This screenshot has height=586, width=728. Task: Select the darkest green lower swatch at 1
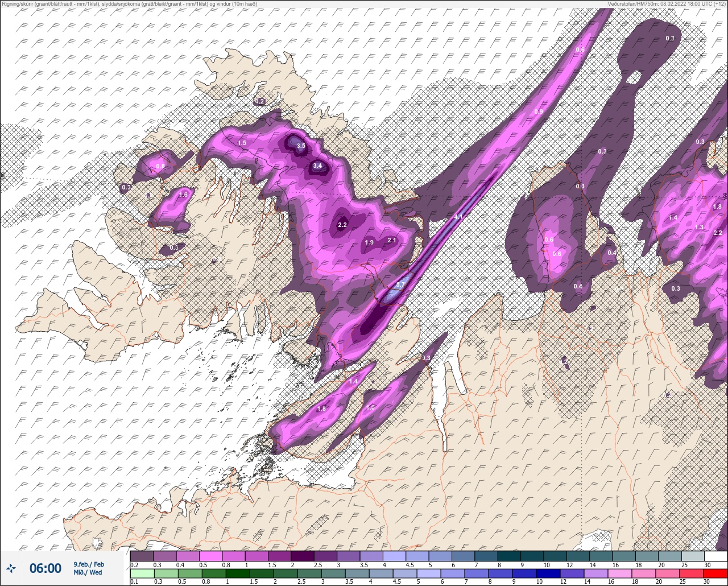click(x=237, y=573)
